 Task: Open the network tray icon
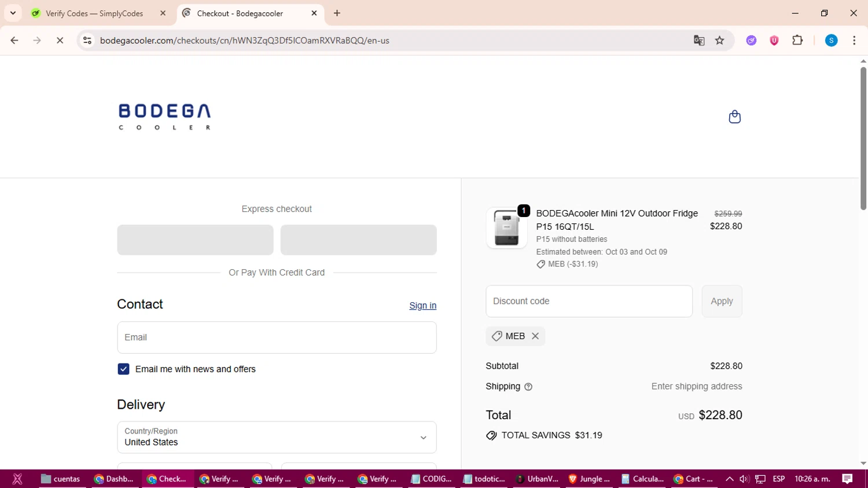pyautogui.click(x=760, y=479)
